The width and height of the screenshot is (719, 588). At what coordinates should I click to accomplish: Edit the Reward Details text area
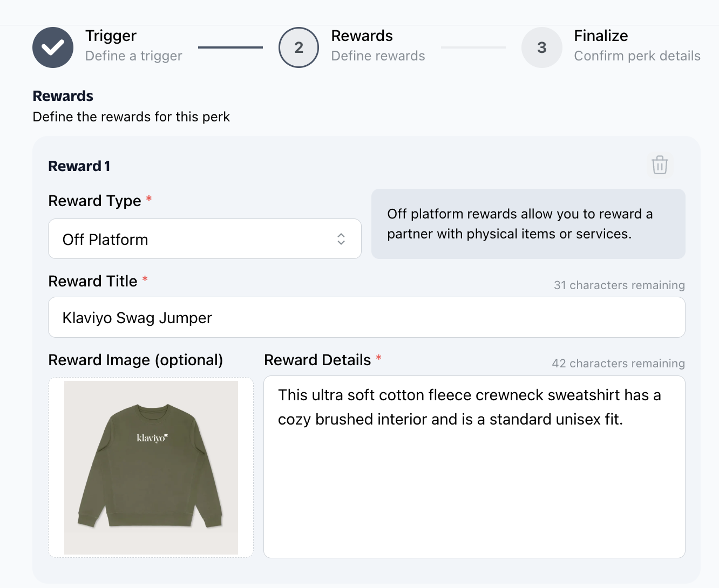point(474,467)
